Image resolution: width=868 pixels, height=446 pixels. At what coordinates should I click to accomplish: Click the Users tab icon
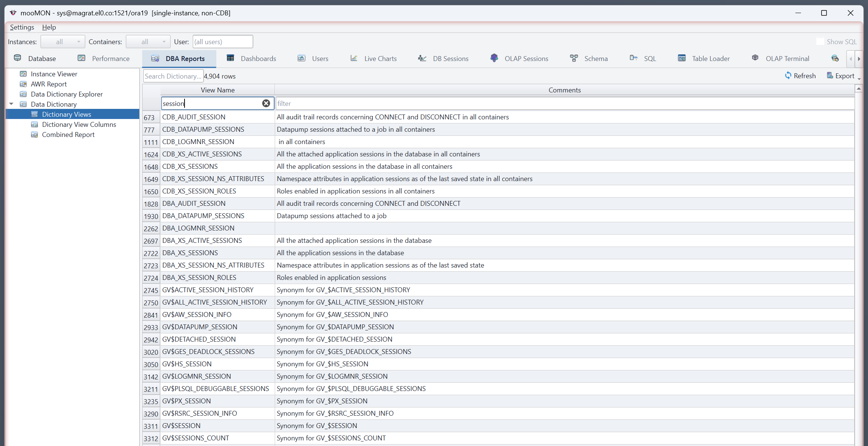coord(301,58)
